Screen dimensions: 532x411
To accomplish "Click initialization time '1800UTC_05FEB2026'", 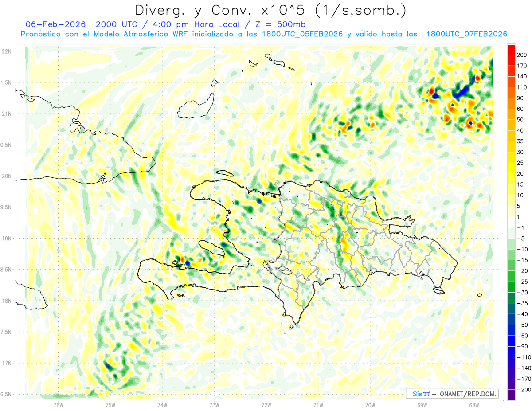I will tap(302, 34).
